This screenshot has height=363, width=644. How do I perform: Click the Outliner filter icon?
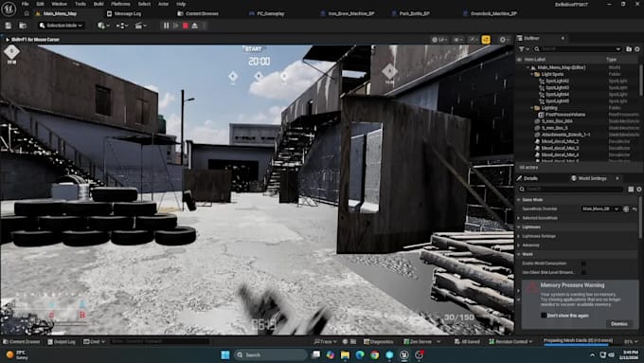(523, 49)
